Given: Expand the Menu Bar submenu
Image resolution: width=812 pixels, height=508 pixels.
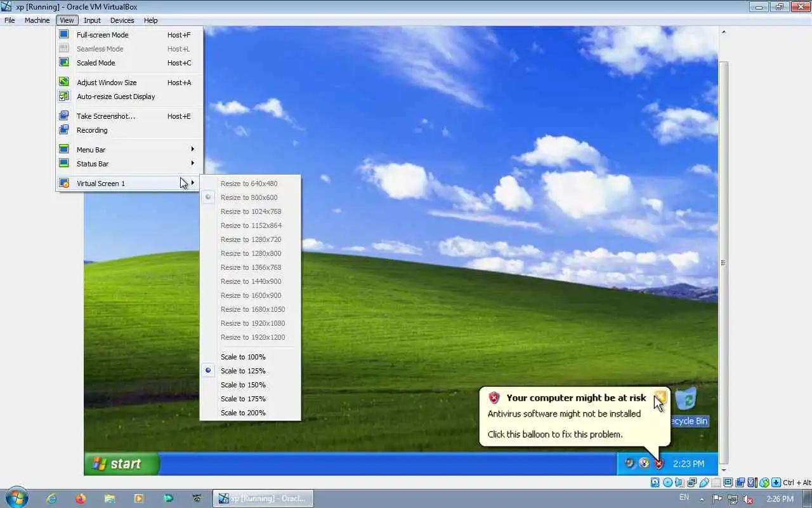Looking at the screenshot, I should 129,150.
